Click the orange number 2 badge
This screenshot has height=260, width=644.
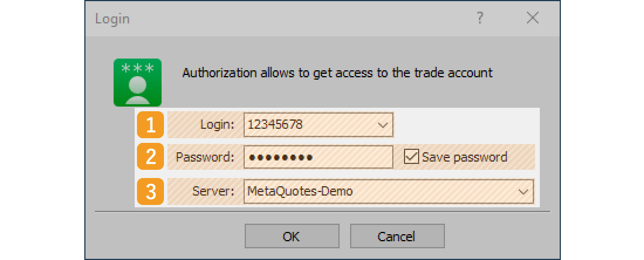pos(150,157)
